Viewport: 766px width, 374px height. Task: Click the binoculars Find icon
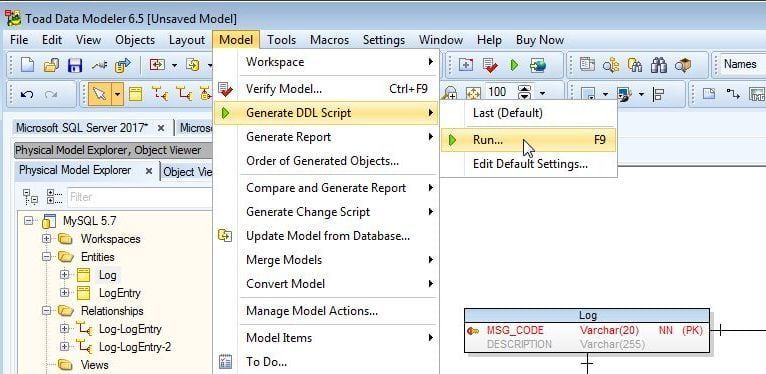pos(659,64)
